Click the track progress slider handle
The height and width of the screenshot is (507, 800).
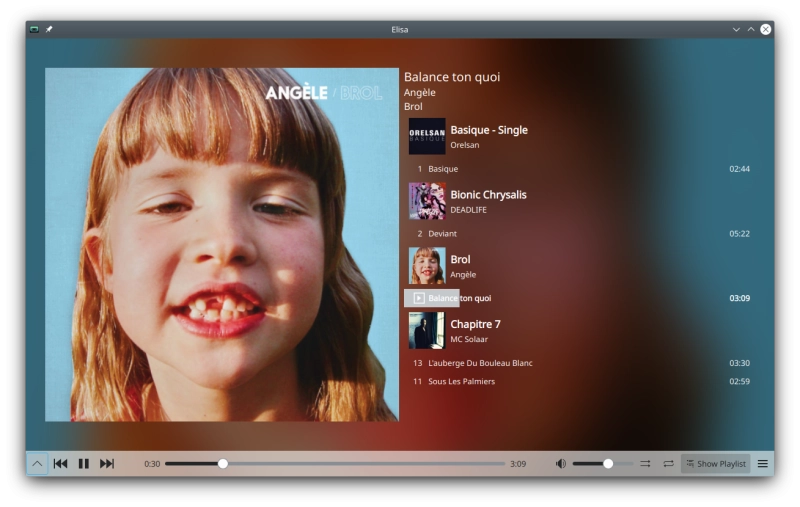(x=223, y=464)
